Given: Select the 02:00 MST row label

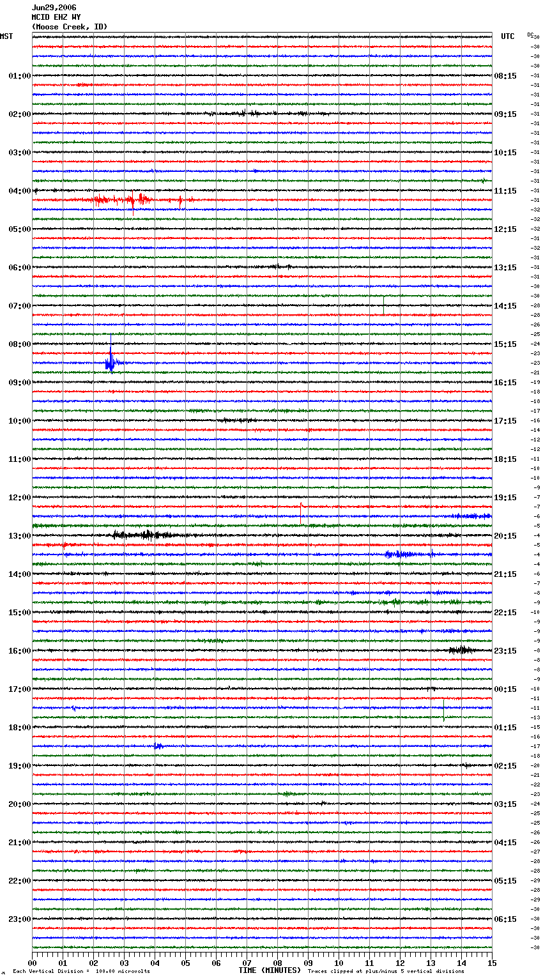Looking at the screenshot, I should 19,114.
